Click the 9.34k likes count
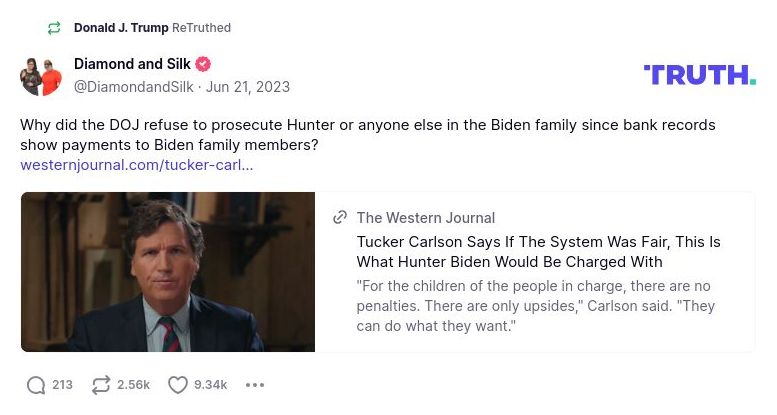Image resolution: width=777 pixels, height=415 pixels. coord(210,385)
